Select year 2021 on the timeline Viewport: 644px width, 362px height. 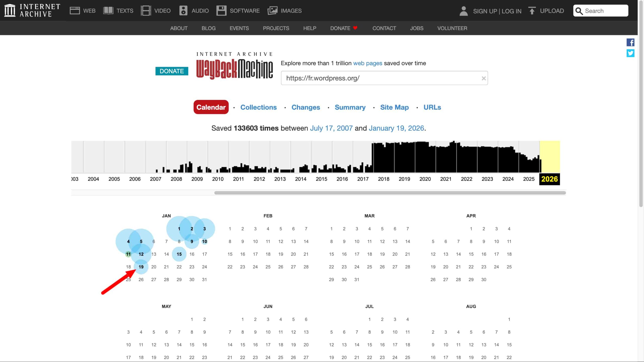446,179
